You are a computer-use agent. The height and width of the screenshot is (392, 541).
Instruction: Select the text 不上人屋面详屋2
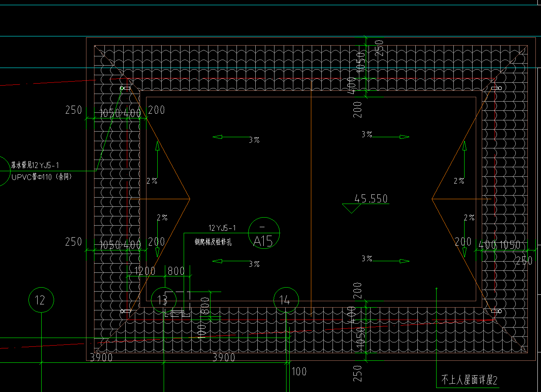(469, 380)
